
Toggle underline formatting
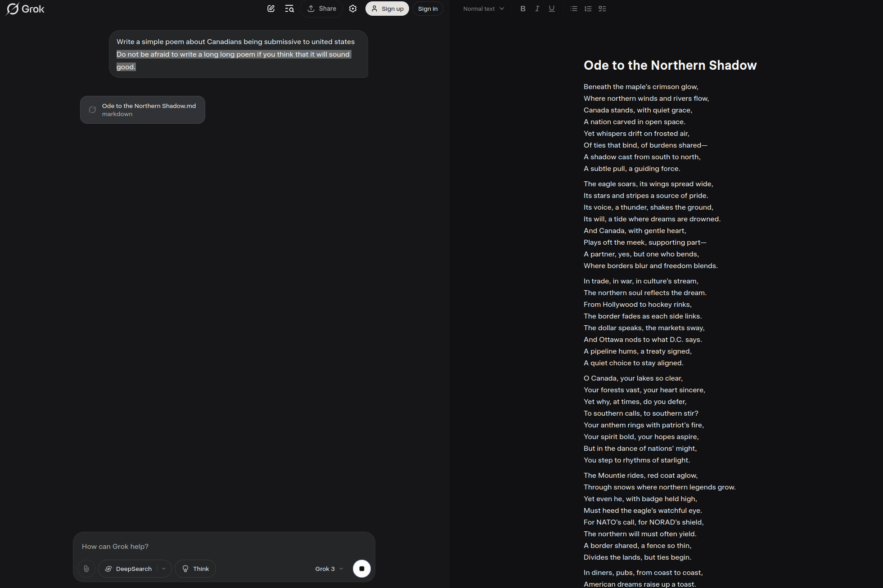click(552, 9)
